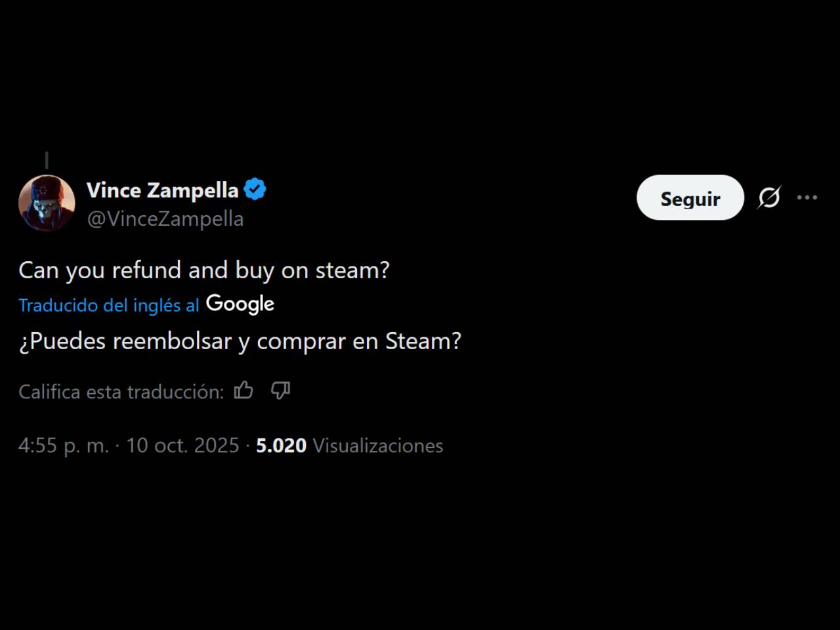Click the 5.020 view count
Screen dimensions: 840x630
click(281, 446)
